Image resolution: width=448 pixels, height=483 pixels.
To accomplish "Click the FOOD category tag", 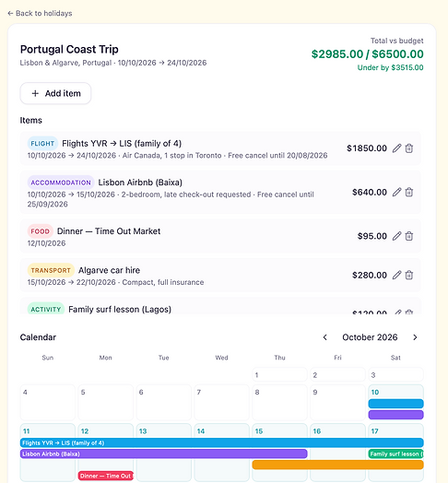I will pyautogui.click(x=40, y=231).
